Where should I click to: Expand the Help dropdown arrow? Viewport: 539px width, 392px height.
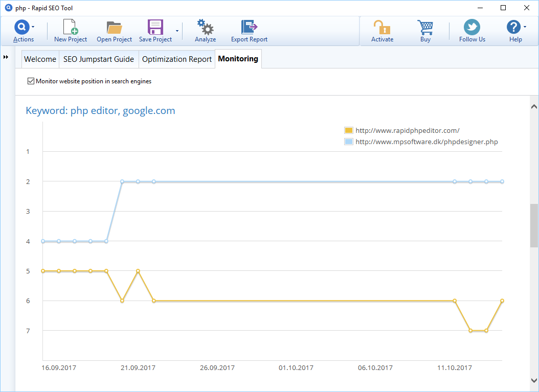click(525, 27)
